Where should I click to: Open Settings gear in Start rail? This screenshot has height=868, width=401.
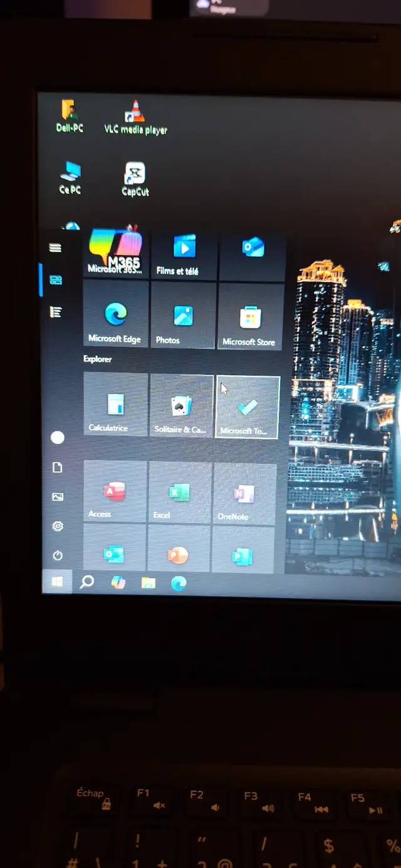(x=58, y=526)
